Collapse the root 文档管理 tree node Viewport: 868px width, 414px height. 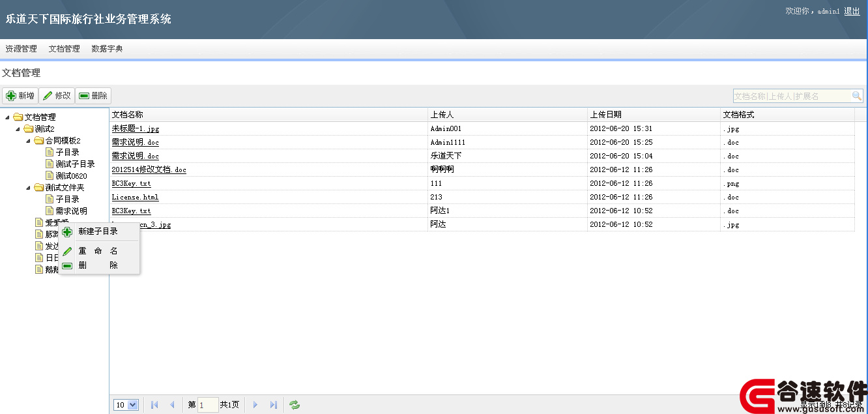point(7,117)
